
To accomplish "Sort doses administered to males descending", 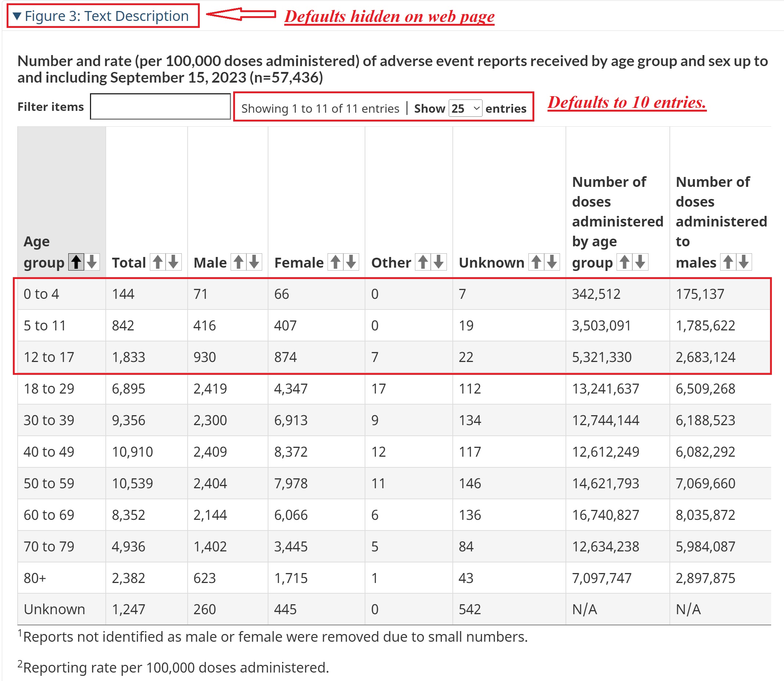I will click(744, 262).
